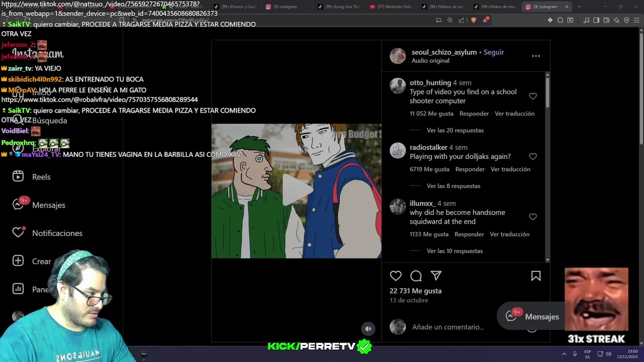Select Crear in the Instagram sidebar

[41, 261]
